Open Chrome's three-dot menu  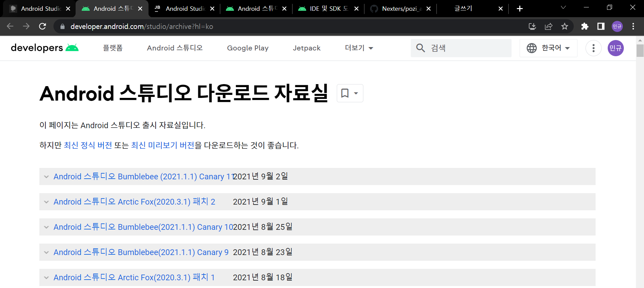click(633, 26)
